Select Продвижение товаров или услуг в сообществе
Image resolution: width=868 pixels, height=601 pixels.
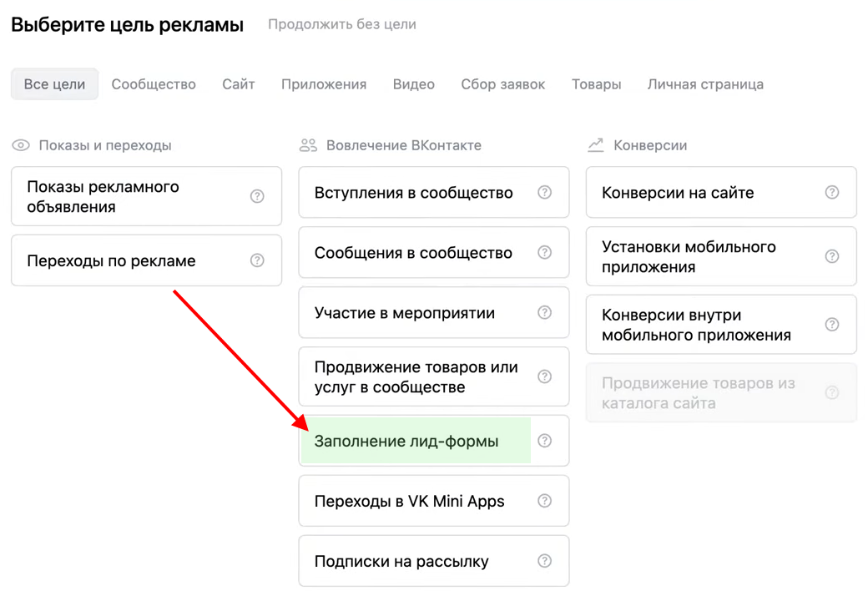(x=416, y=377)
